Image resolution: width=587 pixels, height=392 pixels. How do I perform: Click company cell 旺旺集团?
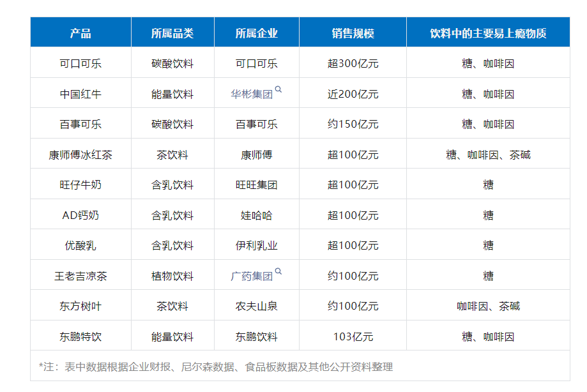tap(256, 185)
